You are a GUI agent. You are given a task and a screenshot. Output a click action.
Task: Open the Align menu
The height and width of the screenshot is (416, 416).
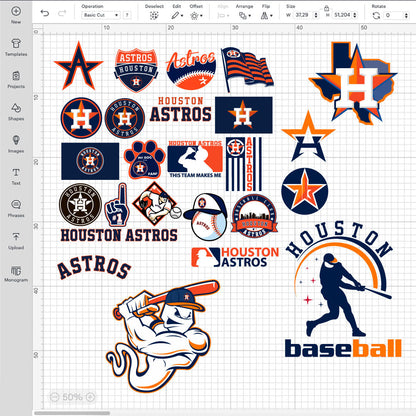223,15
